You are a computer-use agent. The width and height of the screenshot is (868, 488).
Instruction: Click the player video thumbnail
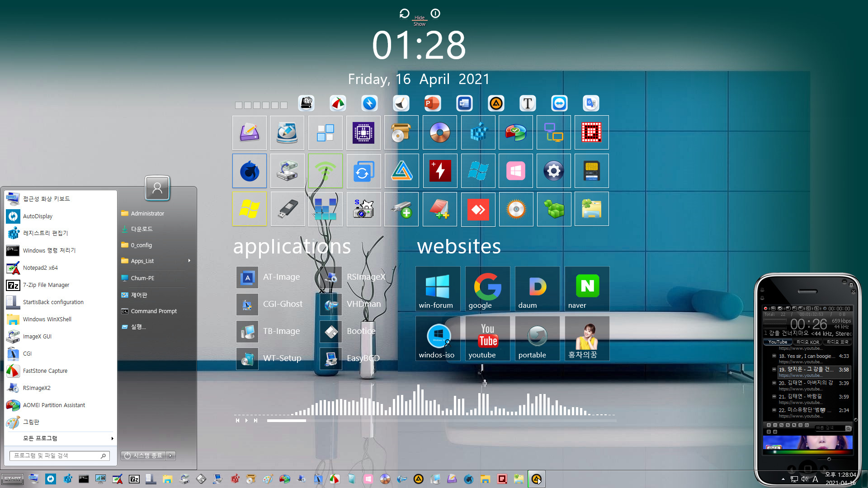[x=807, y=442]
